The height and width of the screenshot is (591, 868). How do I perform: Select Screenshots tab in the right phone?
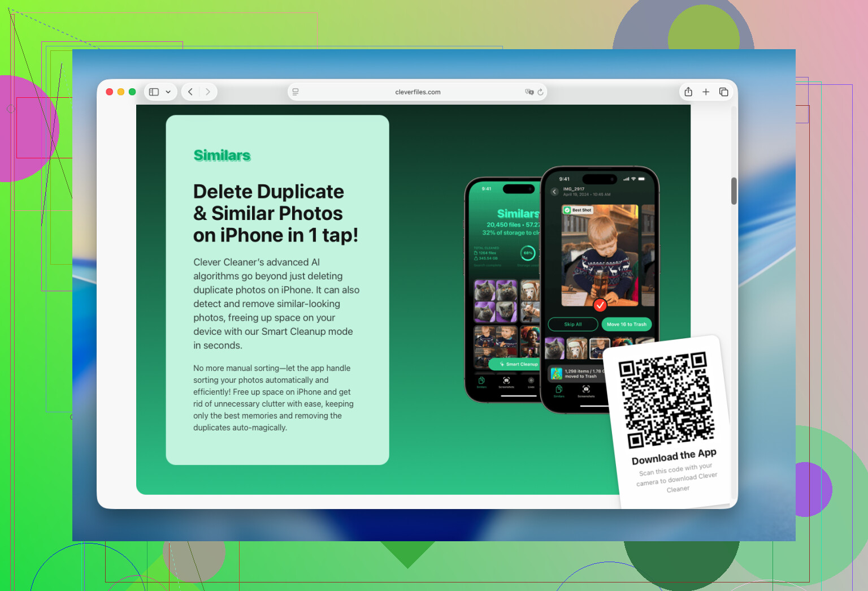coord(586,391)
